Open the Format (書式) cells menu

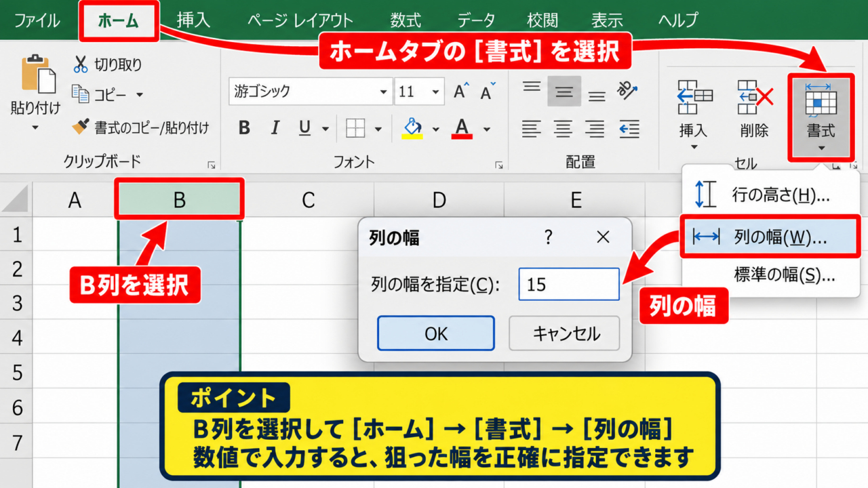(x=821, y=117)
